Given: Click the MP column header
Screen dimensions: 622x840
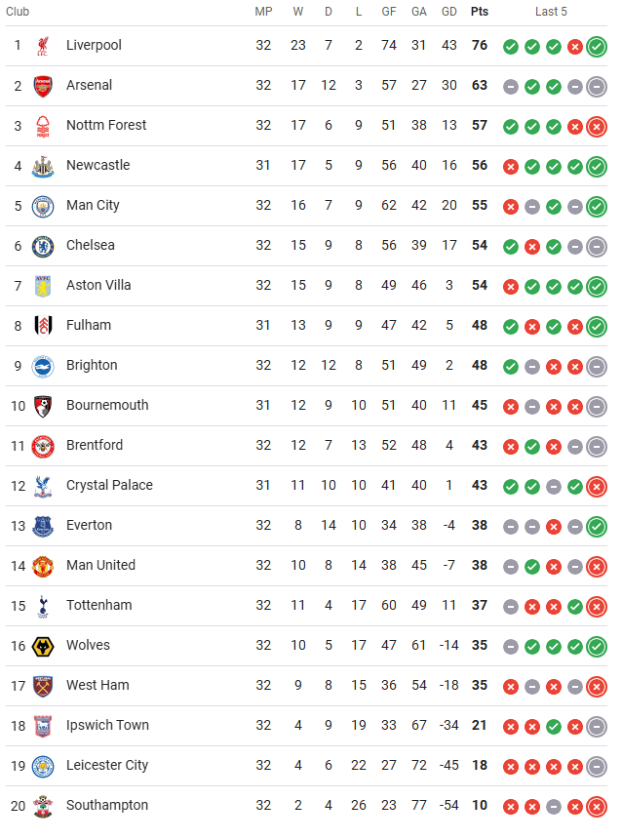Looking at the screenshot, I should (x=263, y=12).
